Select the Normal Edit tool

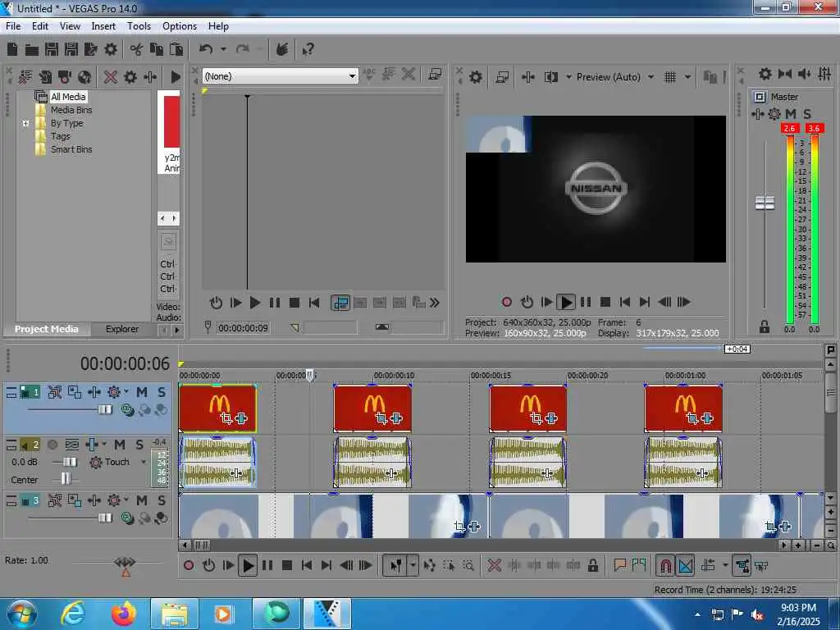tap(395, 565)
